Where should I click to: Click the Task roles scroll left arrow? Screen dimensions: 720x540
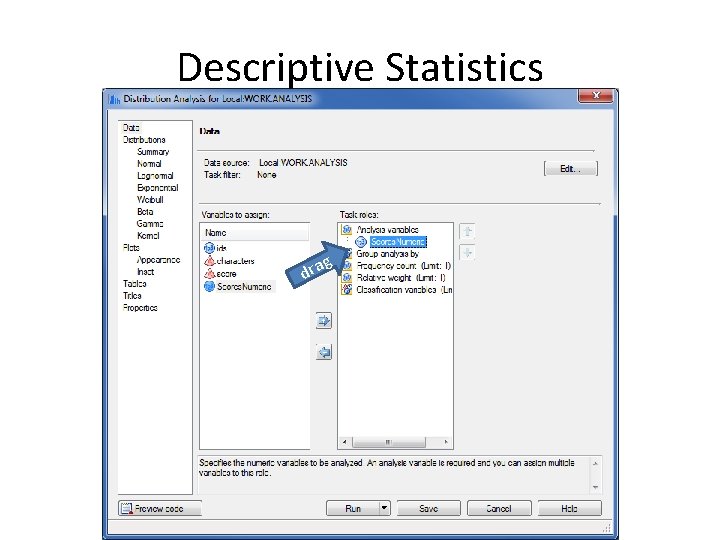[x=344, y=442]
